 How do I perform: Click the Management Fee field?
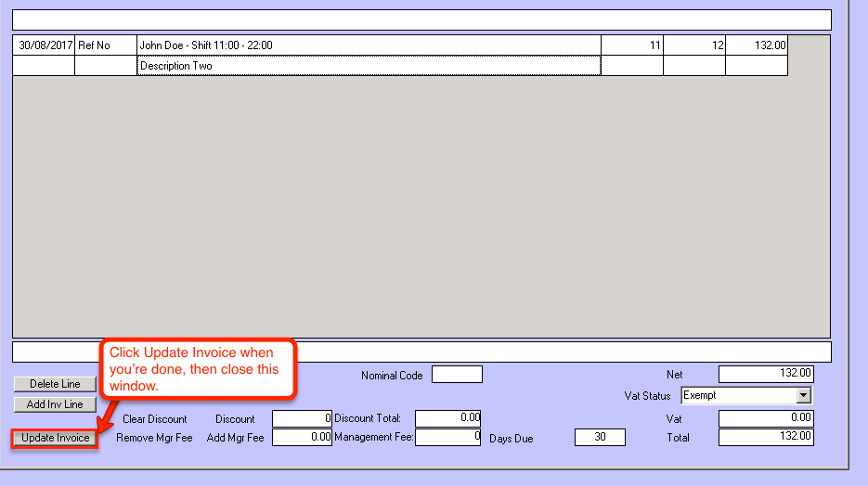[447, 437]
